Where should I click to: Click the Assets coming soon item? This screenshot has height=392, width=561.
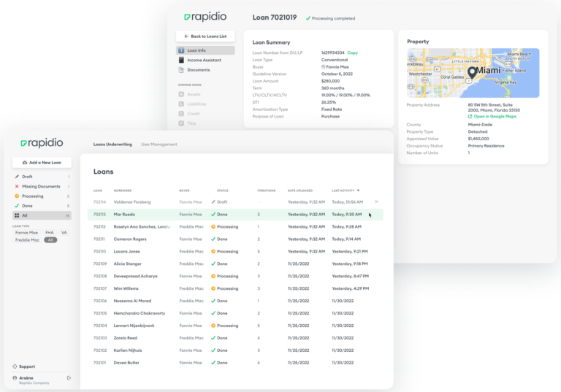click(x=190, y=94)
